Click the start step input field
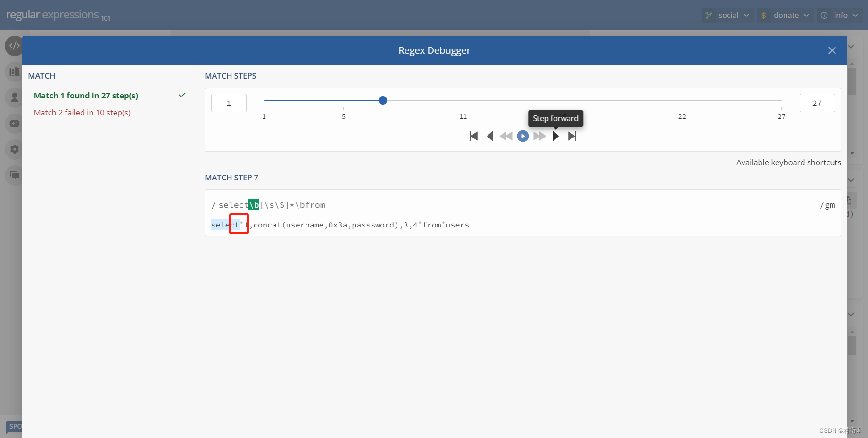 (x=229, y=103)
